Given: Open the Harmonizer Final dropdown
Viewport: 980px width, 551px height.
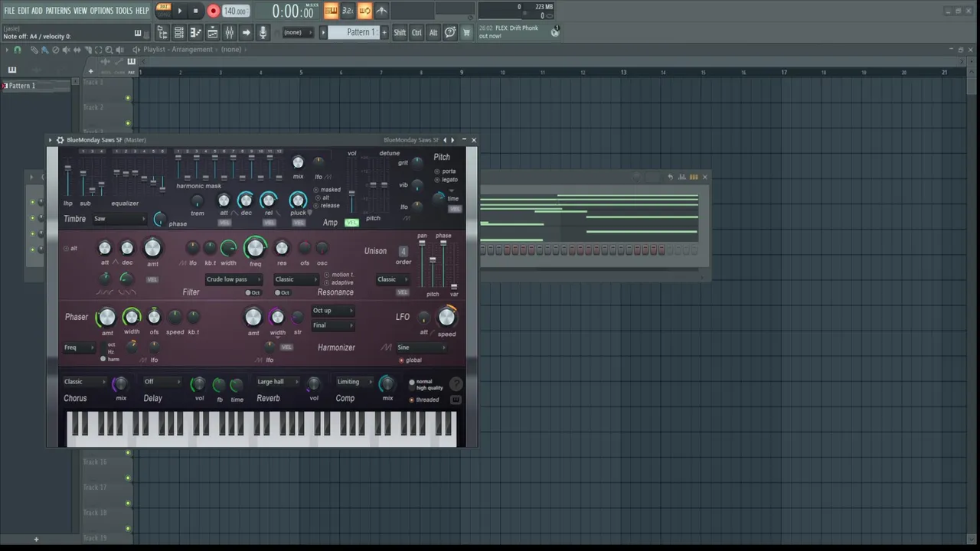Looking at the screenshot, I should click(x=333, y=325).
